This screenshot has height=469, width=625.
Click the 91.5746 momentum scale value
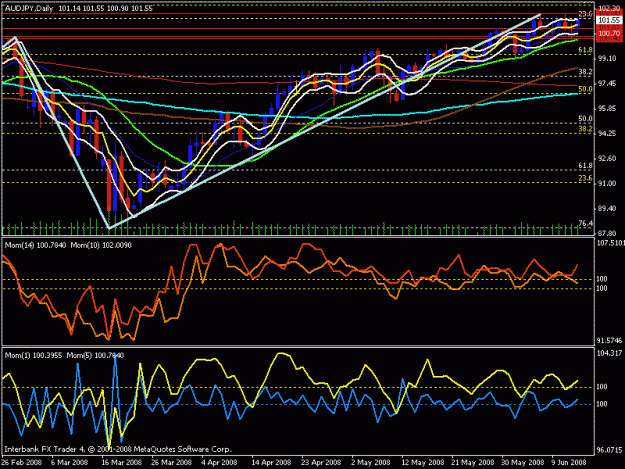click(x=609, y=341)
